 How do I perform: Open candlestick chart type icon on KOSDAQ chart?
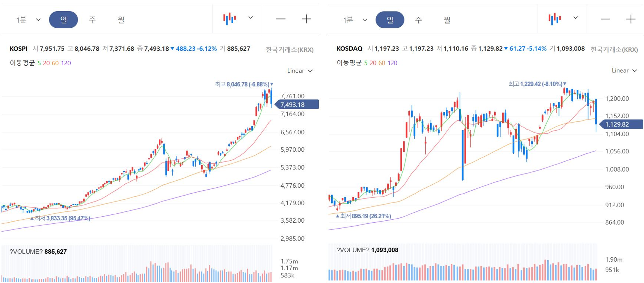click(555, 19)
